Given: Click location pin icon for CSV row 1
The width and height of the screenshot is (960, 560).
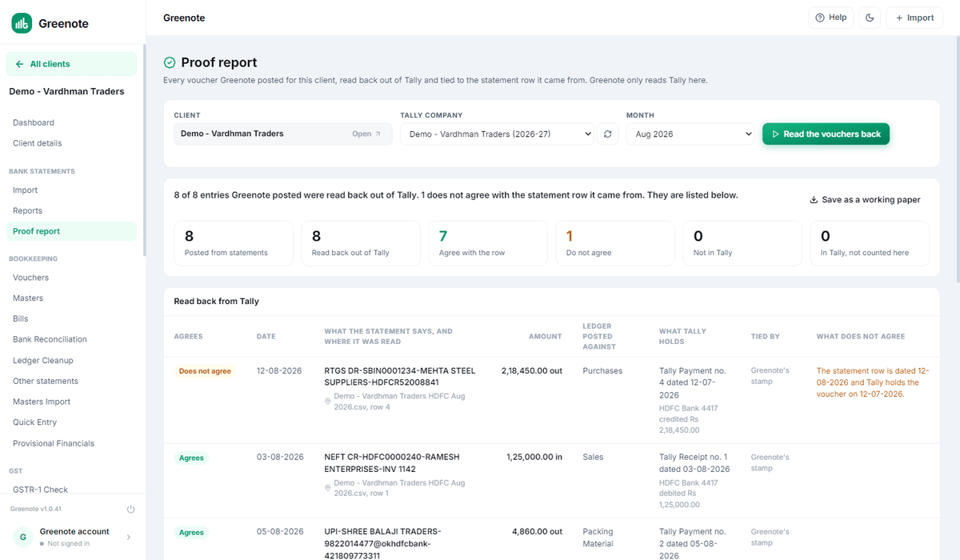Looking at the screenshot, I should click(x=328, y=488).
